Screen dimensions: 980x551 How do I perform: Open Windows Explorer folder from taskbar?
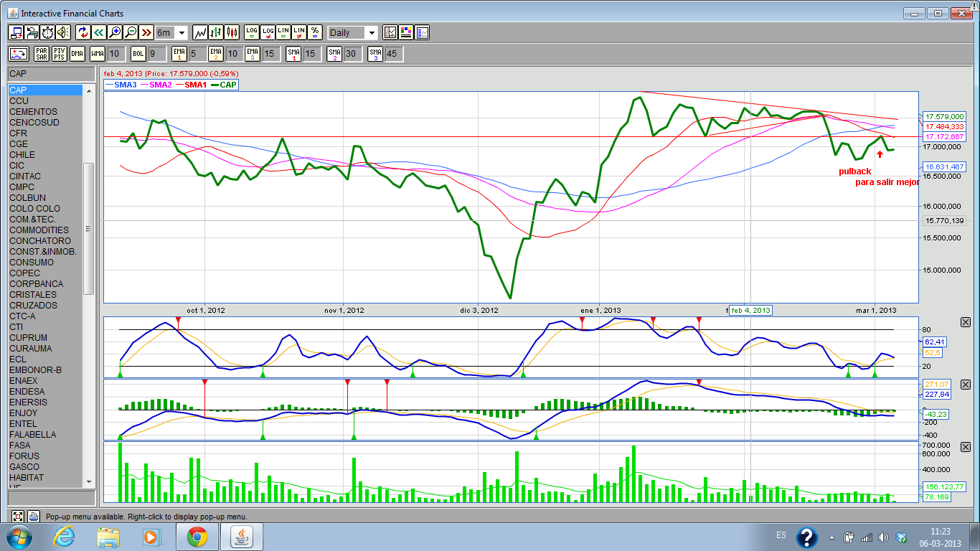pos(108,537)
